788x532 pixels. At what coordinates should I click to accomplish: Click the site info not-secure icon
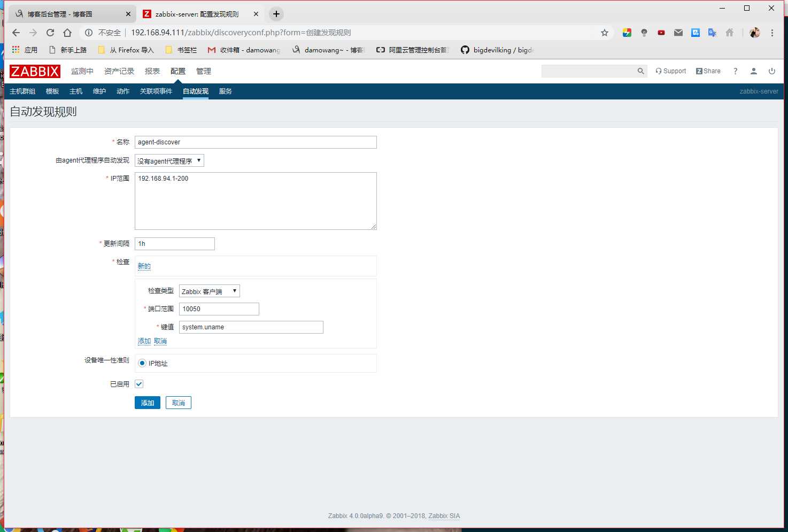89,33
